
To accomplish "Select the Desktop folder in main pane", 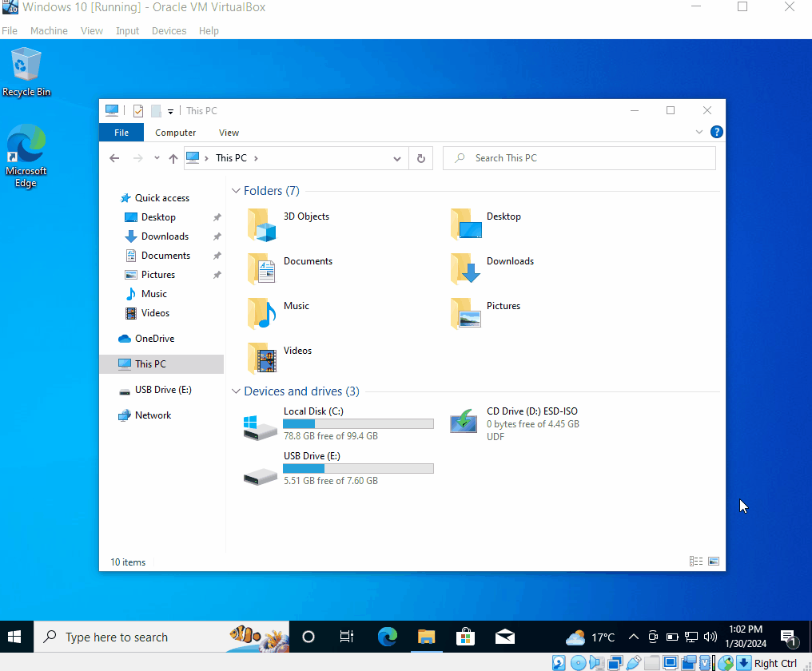I will 486,224.
